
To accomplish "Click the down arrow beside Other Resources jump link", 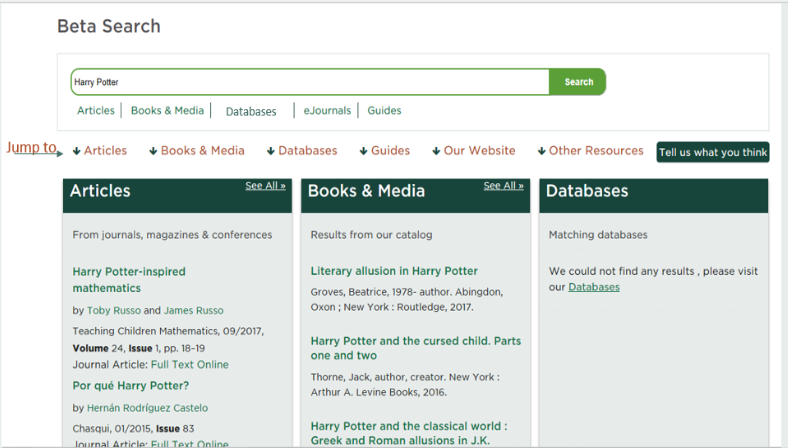I will 541,151.
